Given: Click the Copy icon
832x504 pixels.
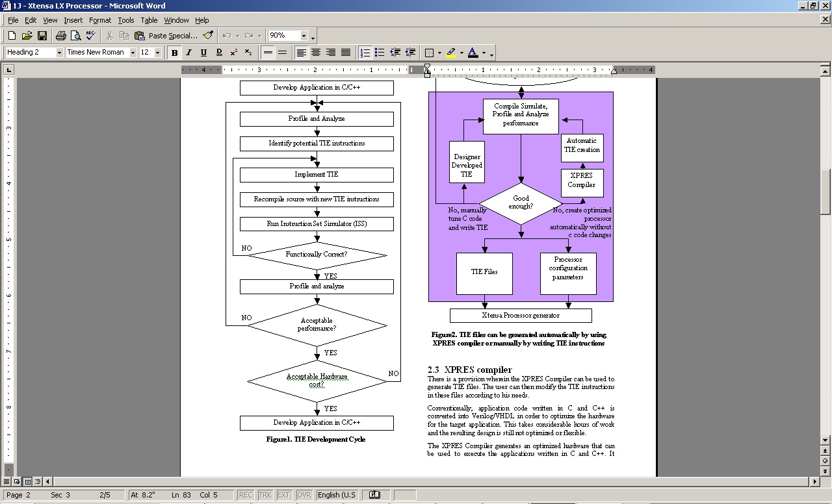Looking at the screenshot, I should [x=124, y=36].
